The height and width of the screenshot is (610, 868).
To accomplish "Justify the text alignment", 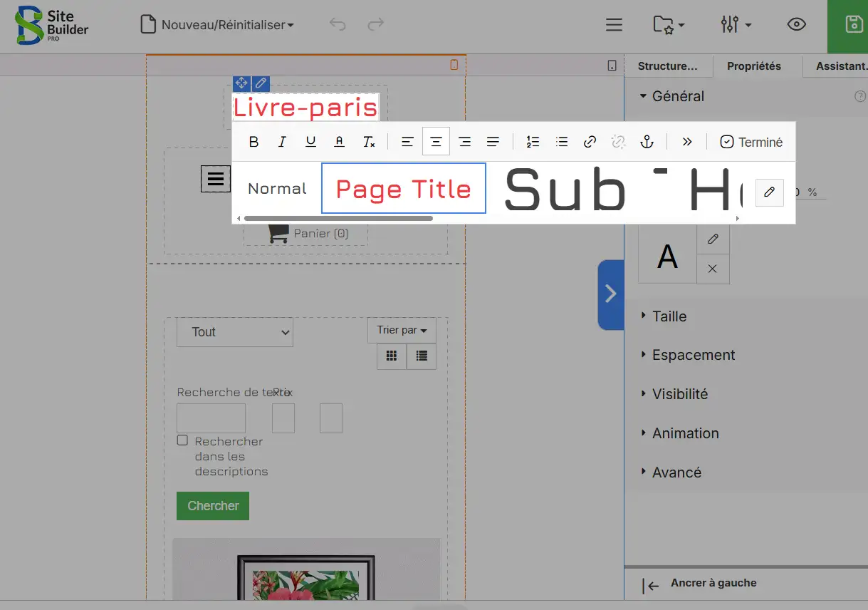I will pyautogui.click(x=493, y=142).
